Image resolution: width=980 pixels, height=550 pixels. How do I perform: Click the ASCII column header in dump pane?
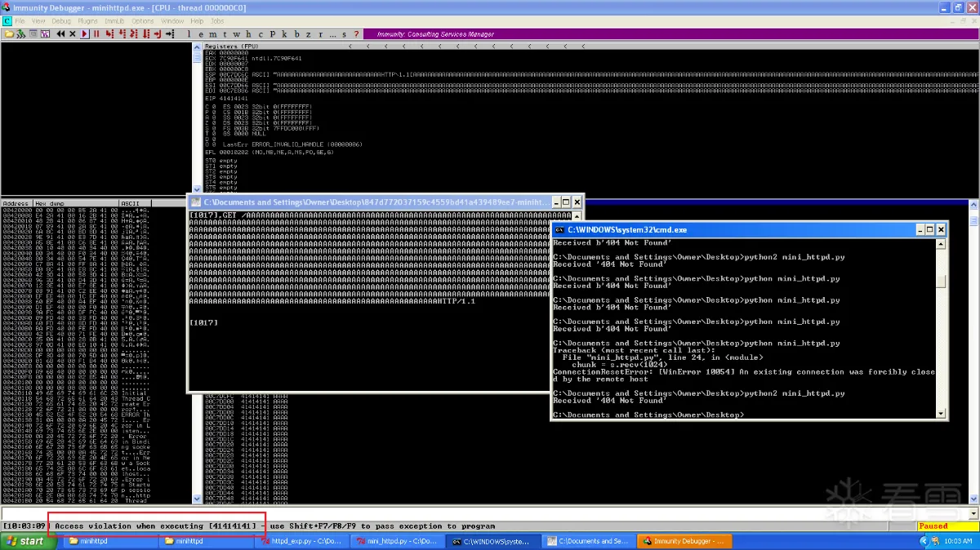coord(135,203)
